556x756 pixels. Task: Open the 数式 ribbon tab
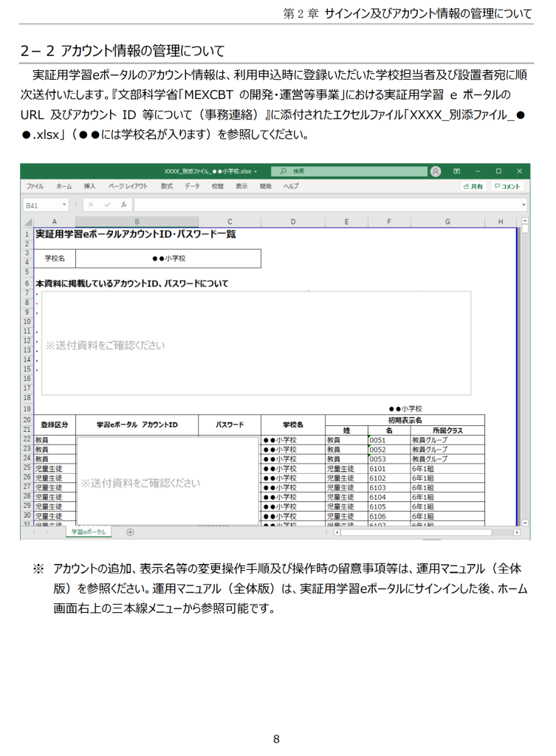[167, 186]
